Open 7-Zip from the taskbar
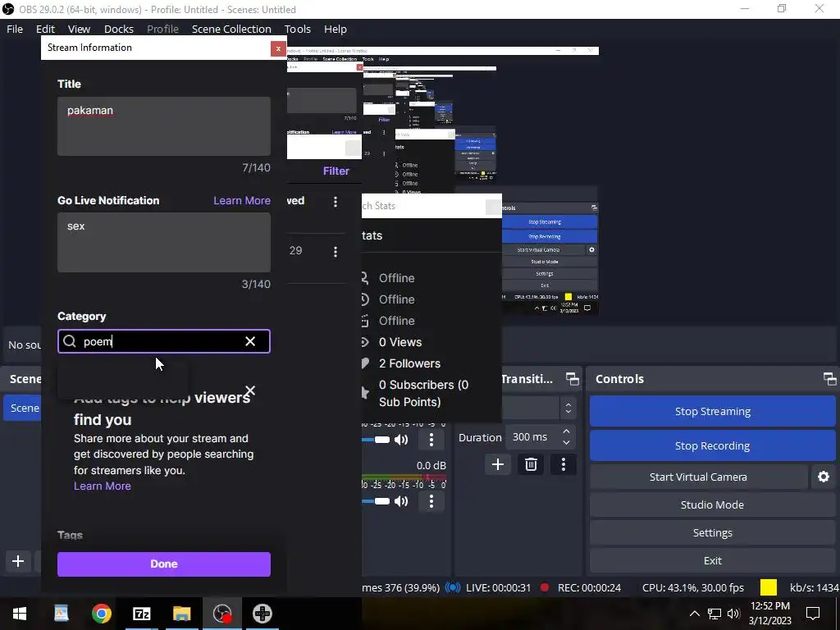Viewport: 840px width, 630px height. [141, 614]
